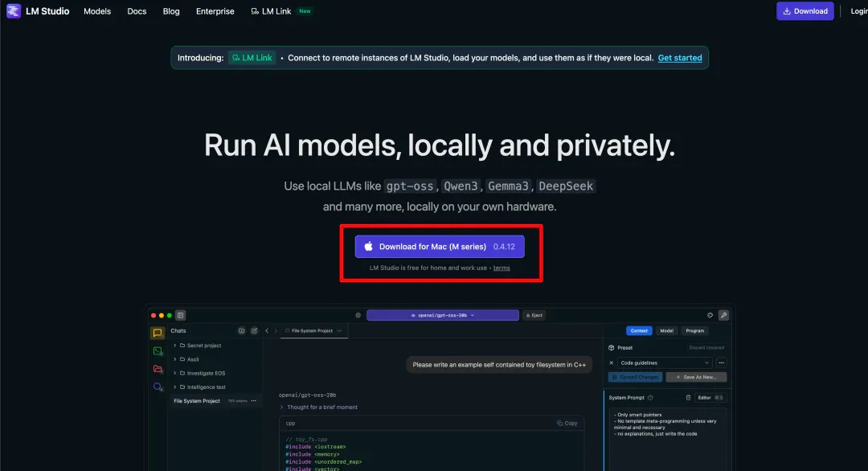Click Discard Unsaved button
Viewport: 868px width, 471px height.
tap(706, 347)
